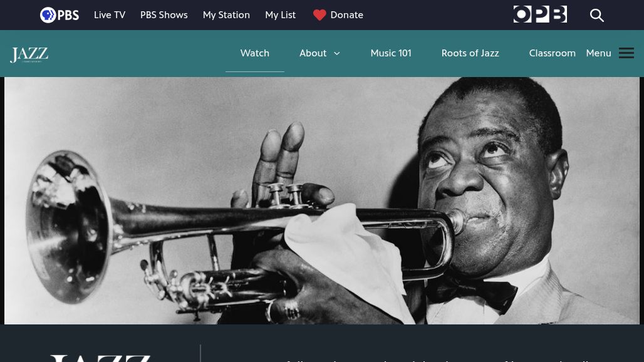Click the red heart Donate icon
The height and width of the screenshot is (362, 644).
tap(319, 15)
